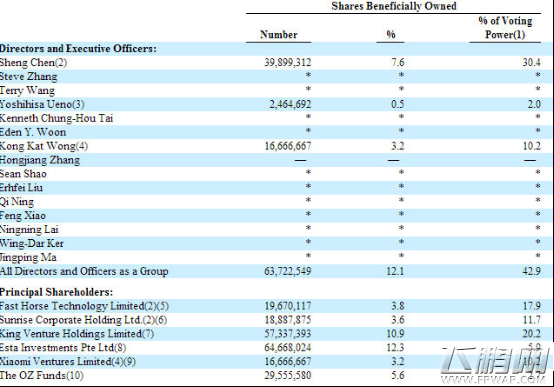Click the total 63,722,549 figure
The width and height of the screenshot is (554, 387).
[288, 271]
